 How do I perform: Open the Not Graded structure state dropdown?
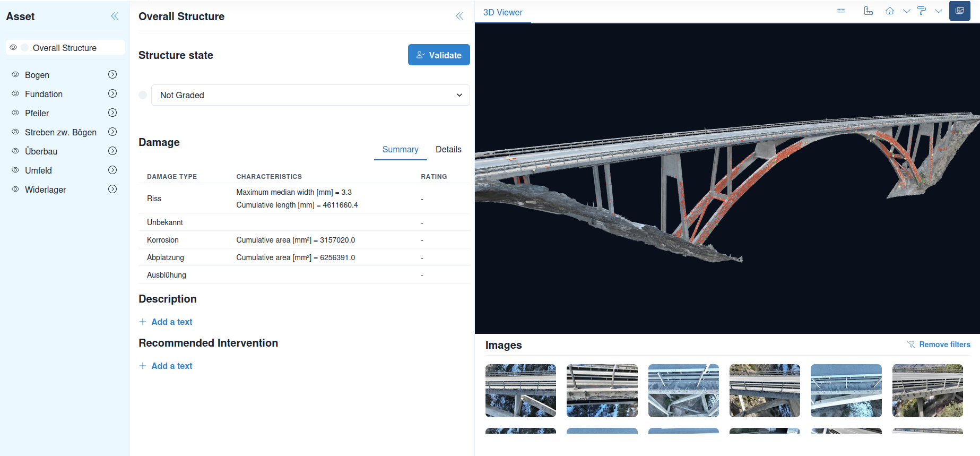coord(310,95)
